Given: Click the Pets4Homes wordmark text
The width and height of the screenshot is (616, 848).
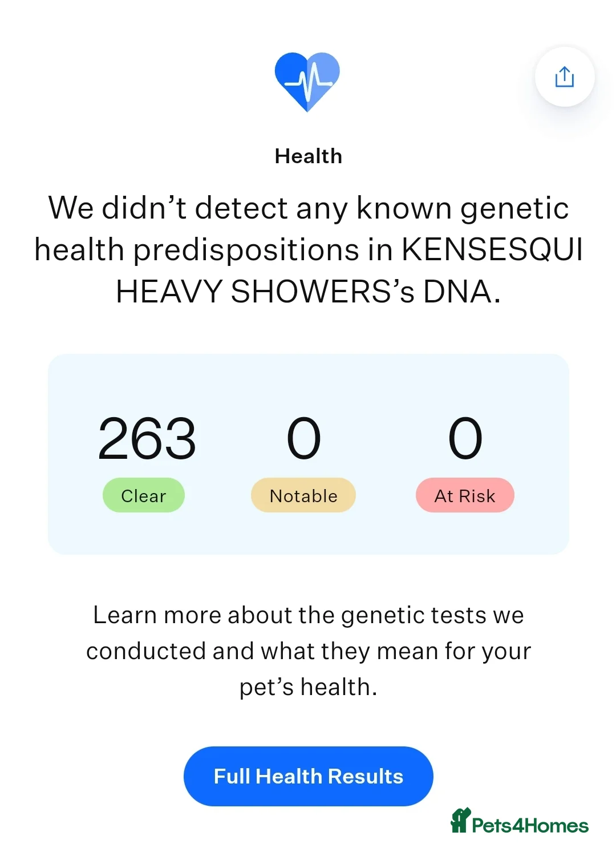Looking at the screenshot, I should point(530,826).
